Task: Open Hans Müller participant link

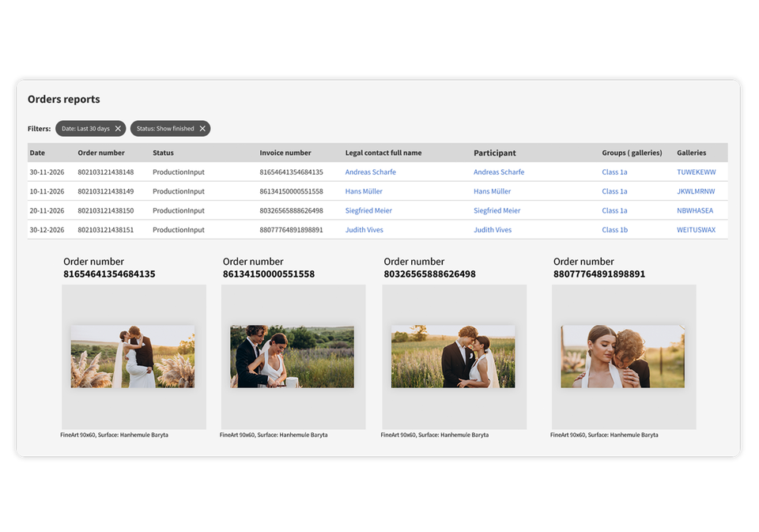Action: (x=492, y=191)
